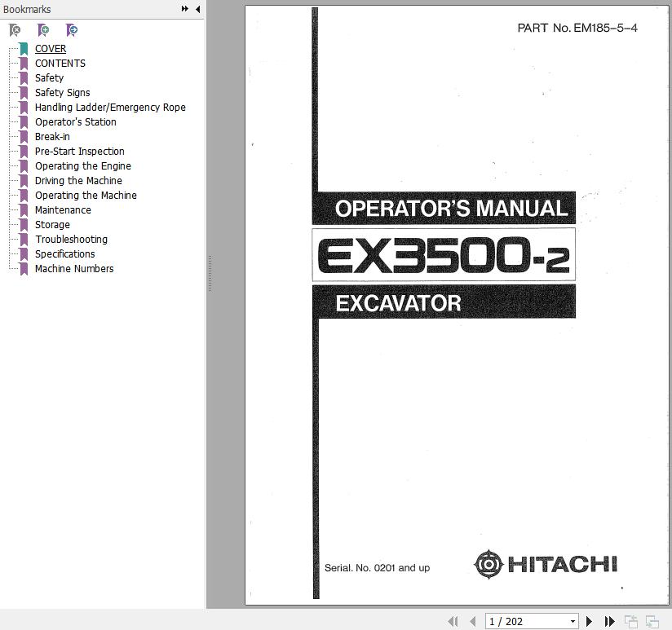
Task: Go to the first page
Action: click(453, 621)
